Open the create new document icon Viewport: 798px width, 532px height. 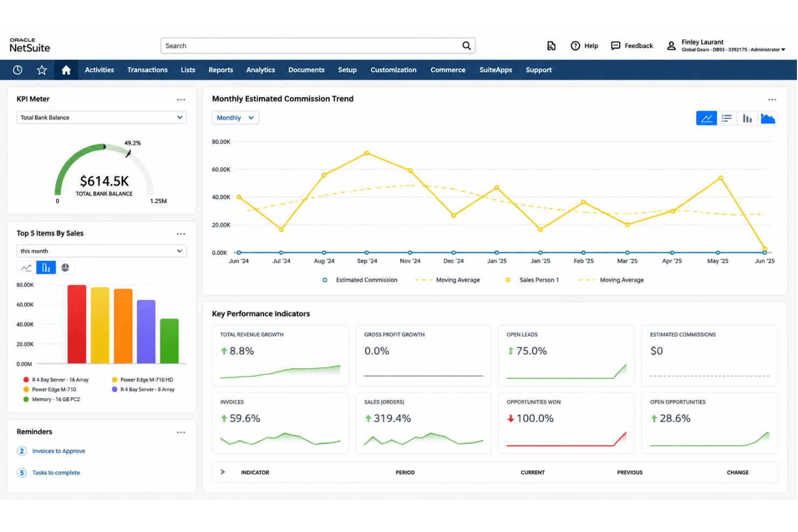coord(551,46)
